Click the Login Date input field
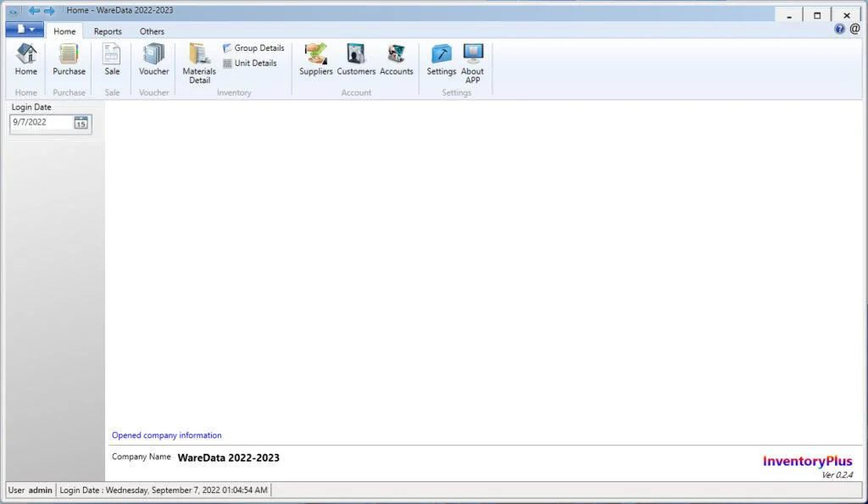 pos(42,123)
